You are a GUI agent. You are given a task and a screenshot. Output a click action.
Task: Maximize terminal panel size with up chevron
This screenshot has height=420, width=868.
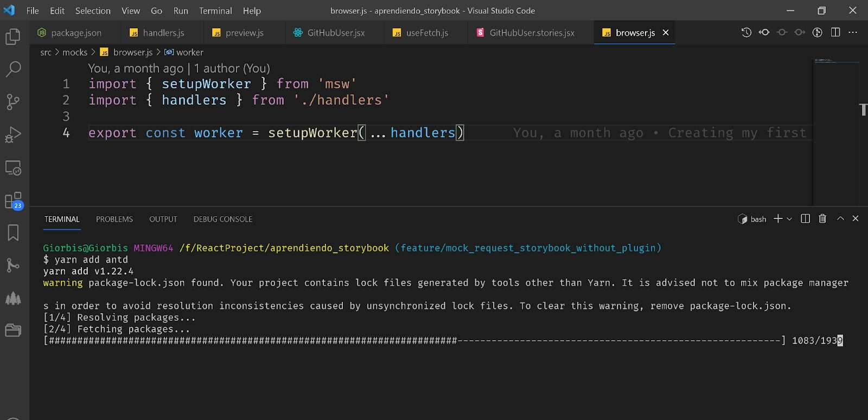840,218
